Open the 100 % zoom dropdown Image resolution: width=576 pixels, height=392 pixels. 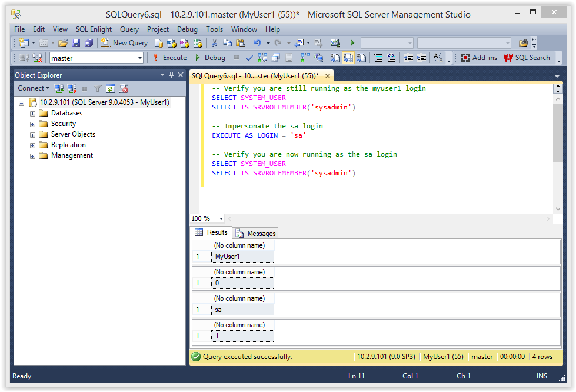(x=221, y=218)
